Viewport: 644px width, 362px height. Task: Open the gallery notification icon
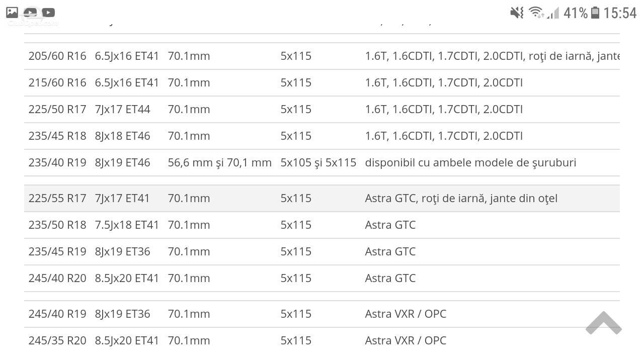[12, 12]
